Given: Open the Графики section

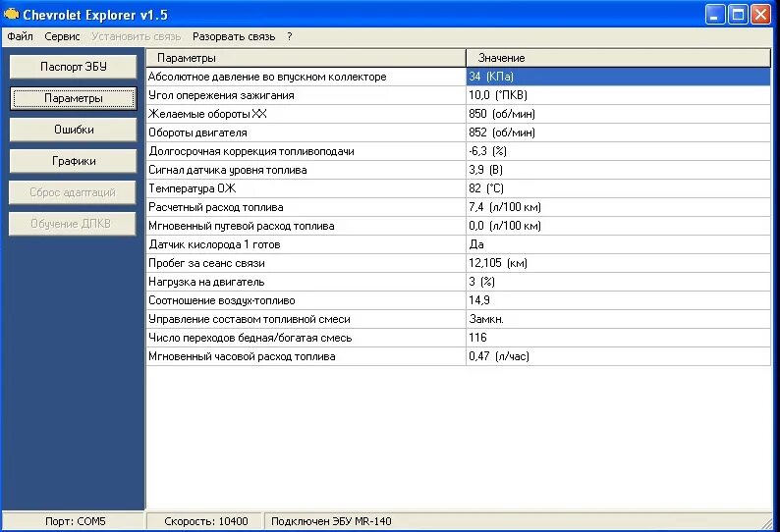Looking at the screenshot, I should (x=73, y=161).
